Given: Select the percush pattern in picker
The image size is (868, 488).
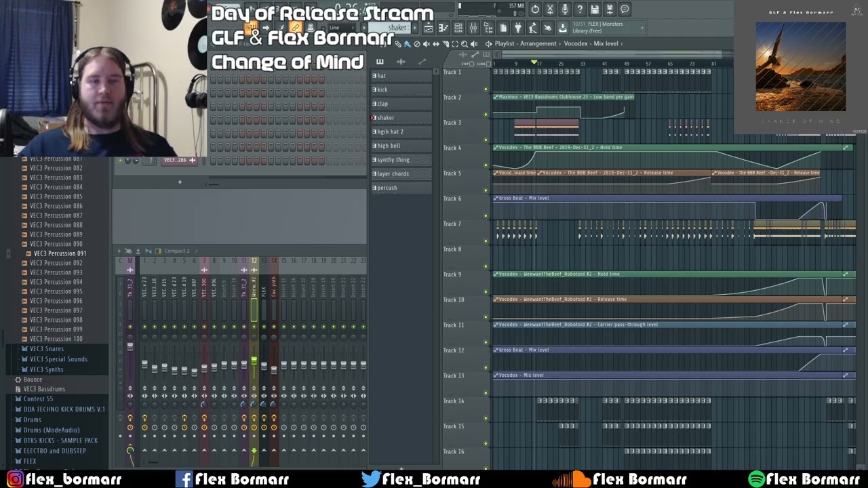Looking at the screenshot, I should (x=401, y=188).
